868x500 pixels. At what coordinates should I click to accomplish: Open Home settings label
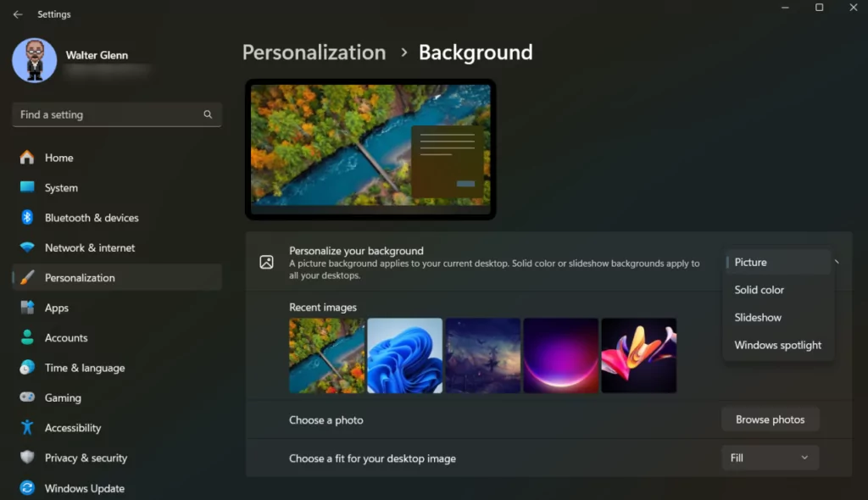coord(58,158)
